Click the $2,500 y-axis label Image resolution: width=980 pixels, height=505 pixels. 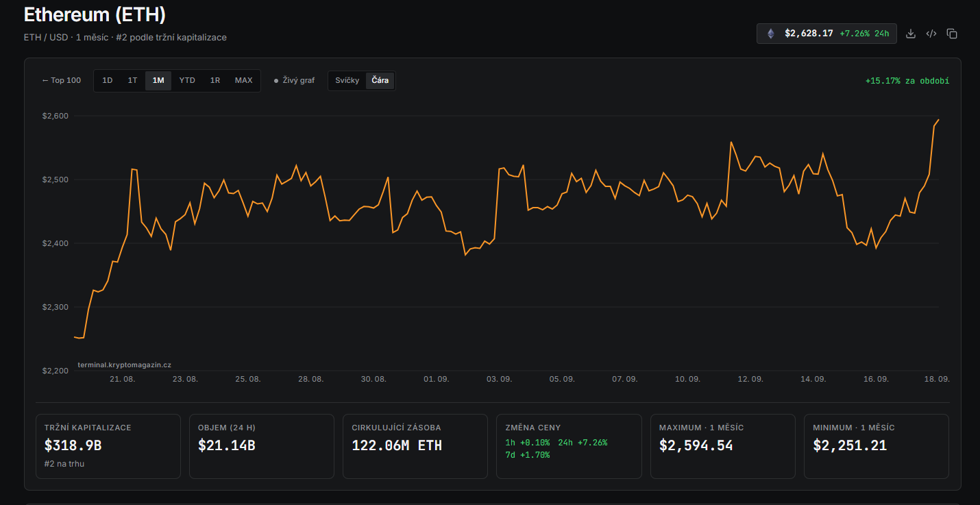[55, 180]
